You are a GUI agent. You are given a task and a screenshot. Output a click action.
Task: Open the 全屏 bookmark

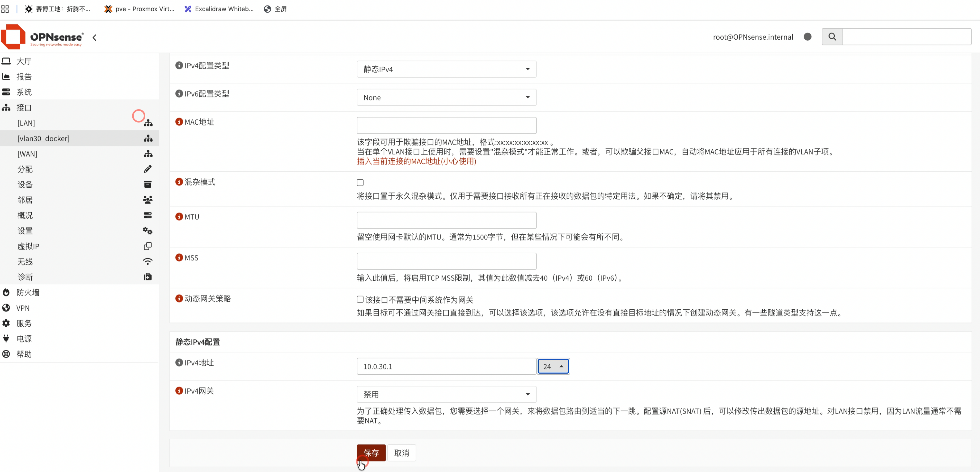276,9
